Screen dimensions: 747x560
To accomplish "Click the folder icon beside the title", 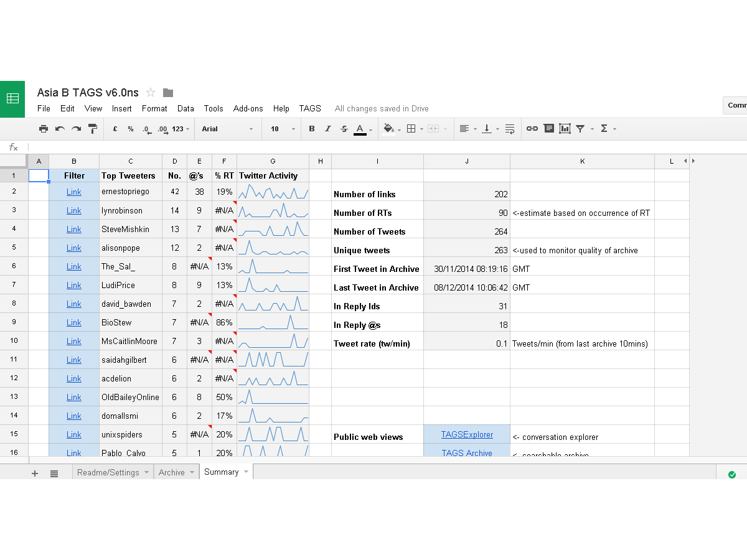I will [x=168, y=93].
